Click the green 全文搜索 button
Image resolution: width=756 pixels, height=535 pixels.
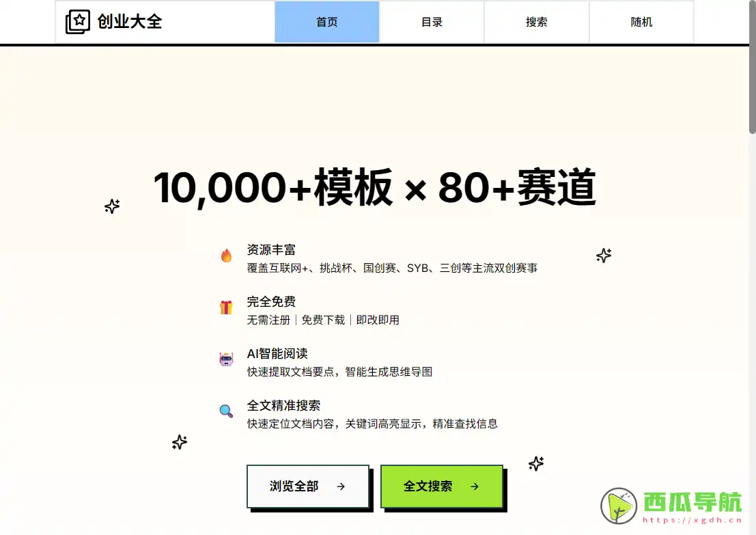(x=442, y=486)
